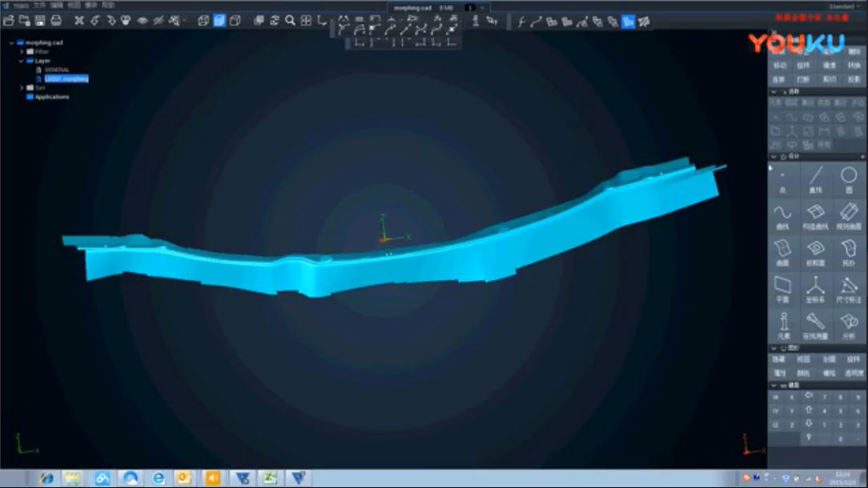Viewport: 868px width, 488px height.
Task: Click the keypad digit 5
Action: 840,411
